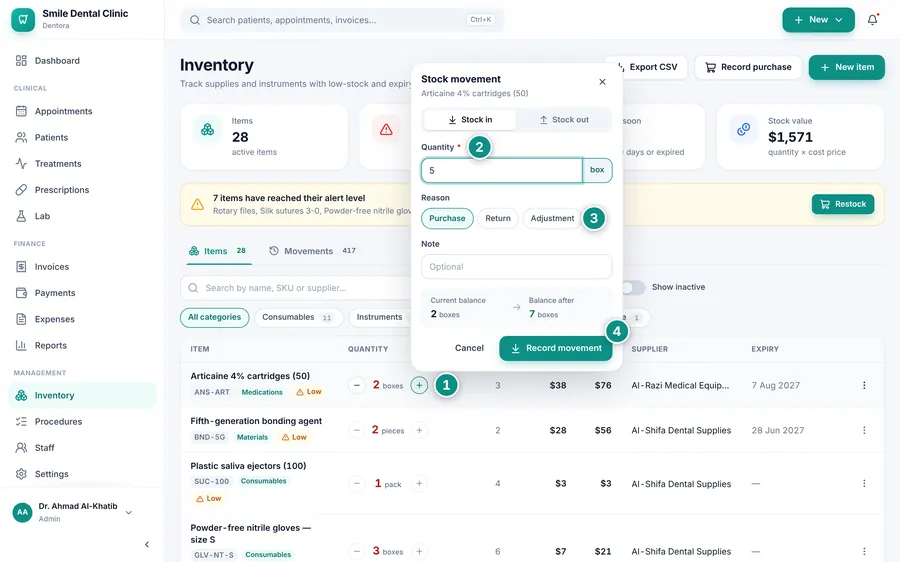Viewport: 900px width, 562px height.
Task: Choose Purchase as the reason
Action: coord(447,219)
